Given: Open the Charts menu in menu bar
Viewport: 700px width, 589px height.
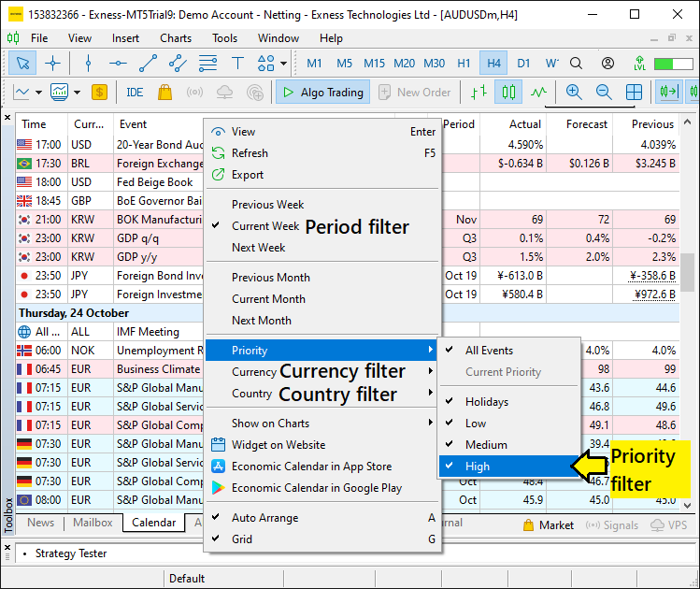Looking at the screenshot, I should coord(176,38).
